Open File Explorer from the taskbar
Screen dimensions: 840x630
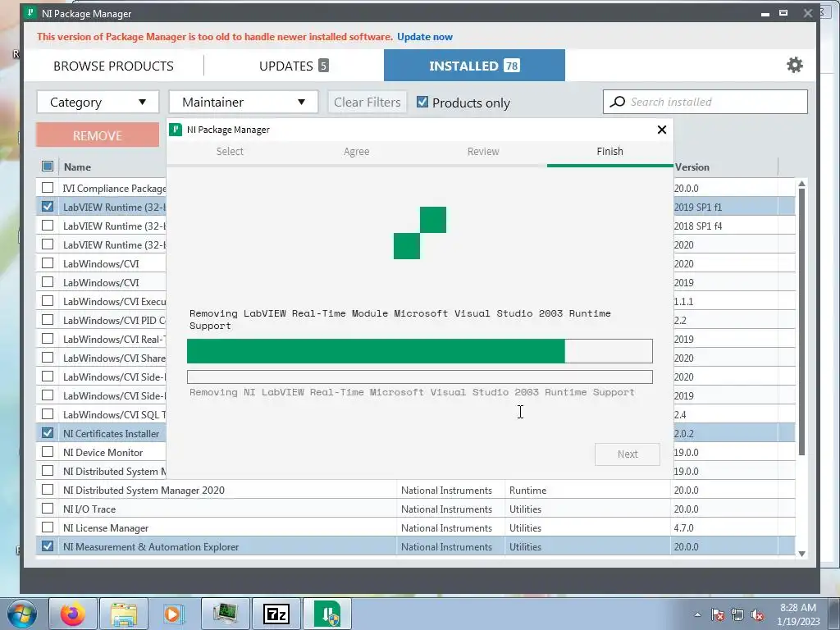(125, 614)
